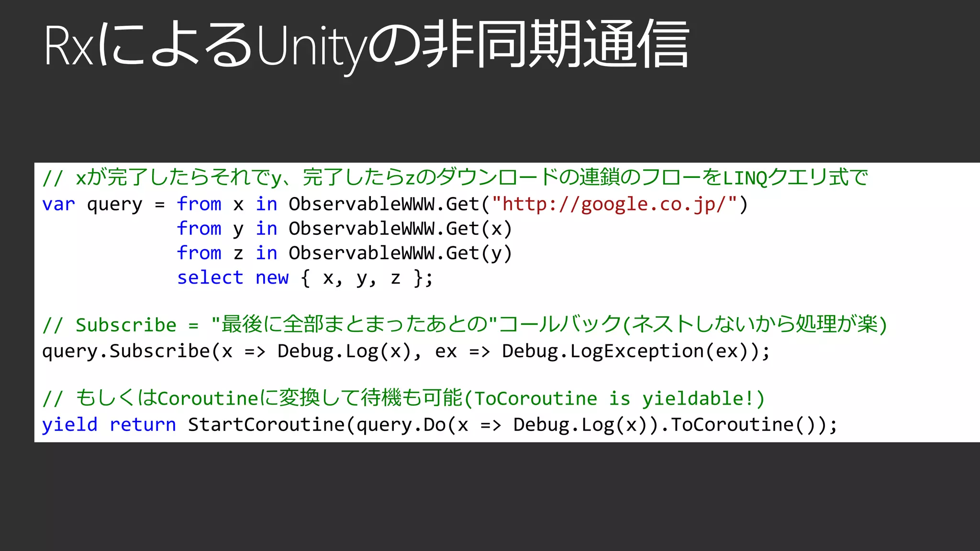Click the 'select new { x, y, z };' line
The height and width of the screenshot is (551, 980).
[305, 277]
